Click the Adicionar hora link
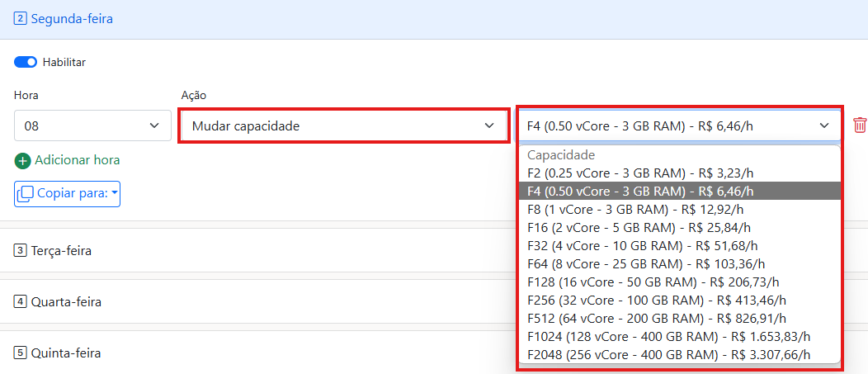The image size is (868, 374). 77,160
